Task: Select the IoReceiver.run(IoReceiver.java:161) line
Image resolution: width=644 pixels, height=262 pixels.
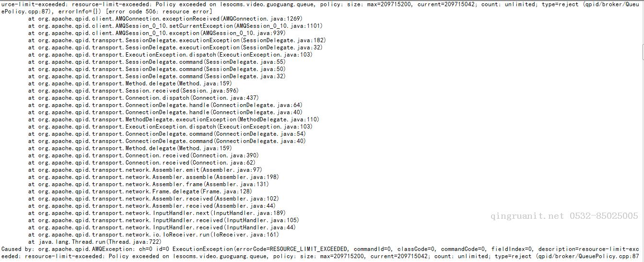Action: tap(153, 235)
